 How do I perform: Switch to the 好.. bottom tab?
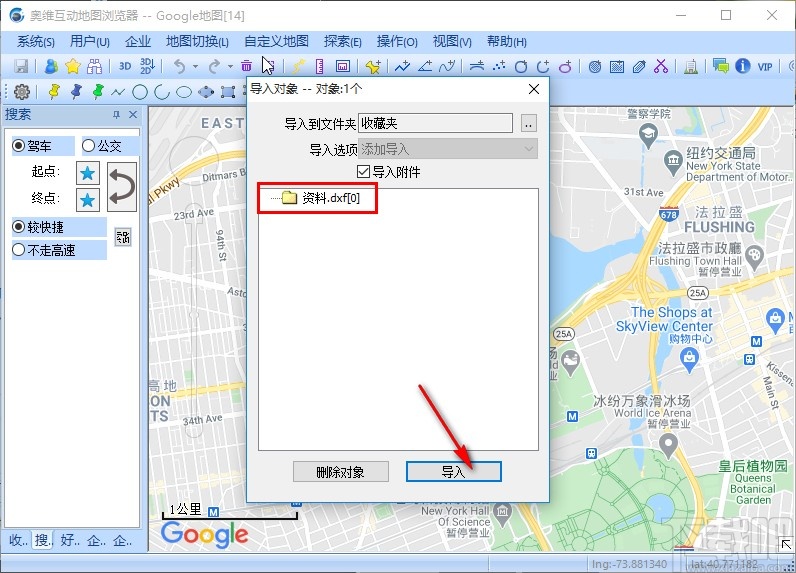coord(70,540)
